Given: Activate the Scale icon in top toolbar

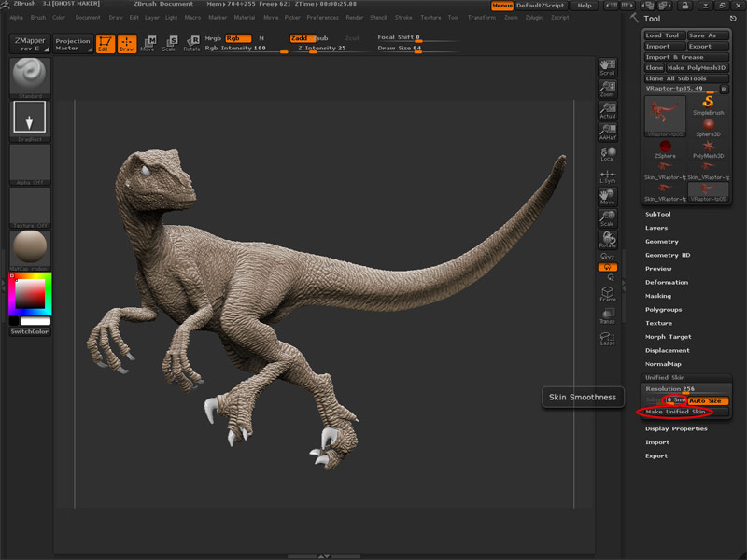Looking at the screenshot, I should (x=169, y=43).
